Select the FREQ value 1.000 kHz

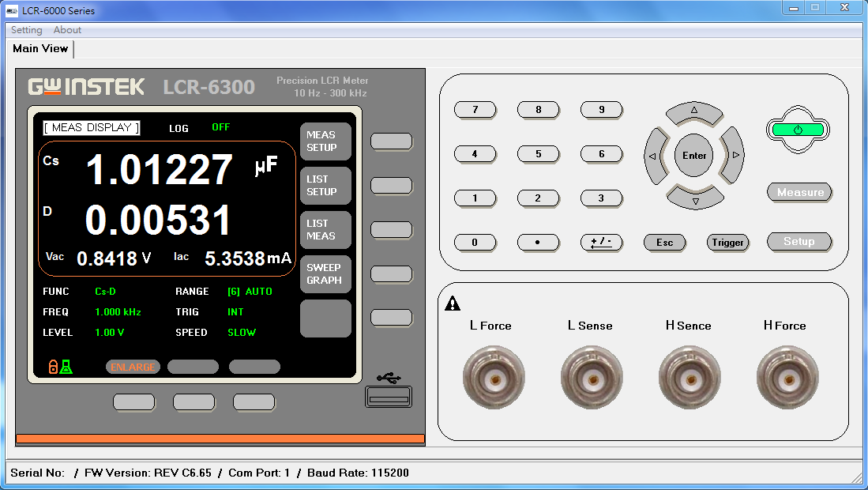pos(118,312)
